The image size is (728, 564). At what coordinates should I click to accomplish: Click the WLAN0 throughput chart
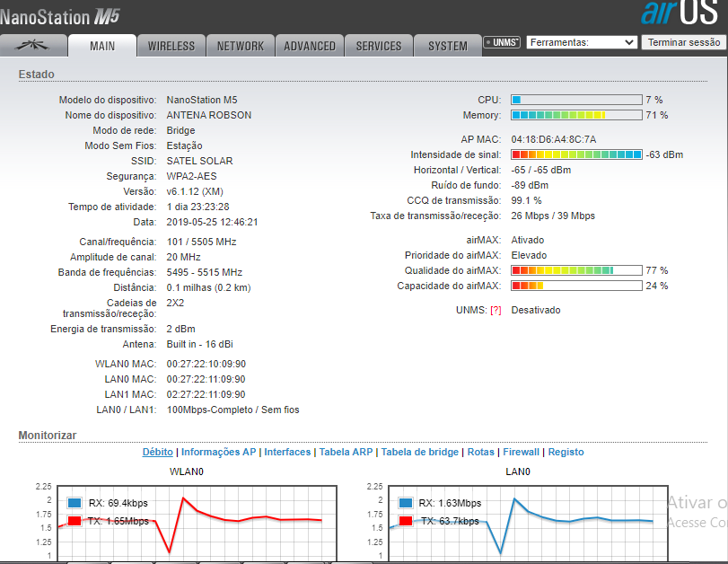click(x=197, y=523)
